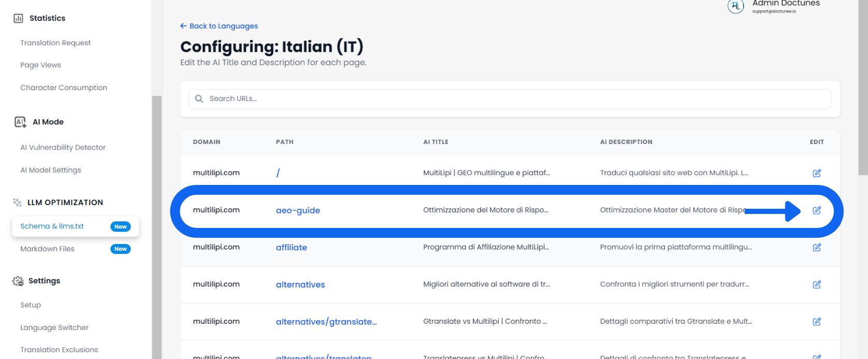Open AI Model Settings

pyautogui.click(x=51, y=170)
